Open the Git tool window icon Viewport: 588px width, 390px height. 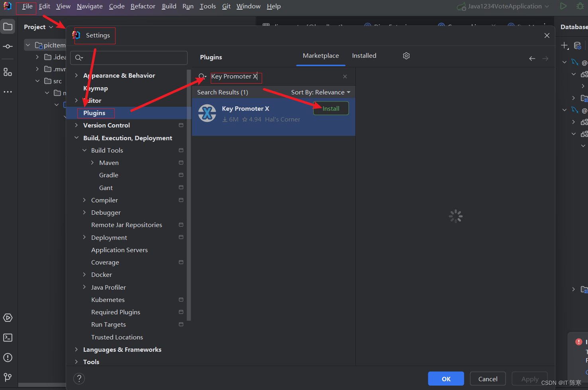click(x=8, y=377)
